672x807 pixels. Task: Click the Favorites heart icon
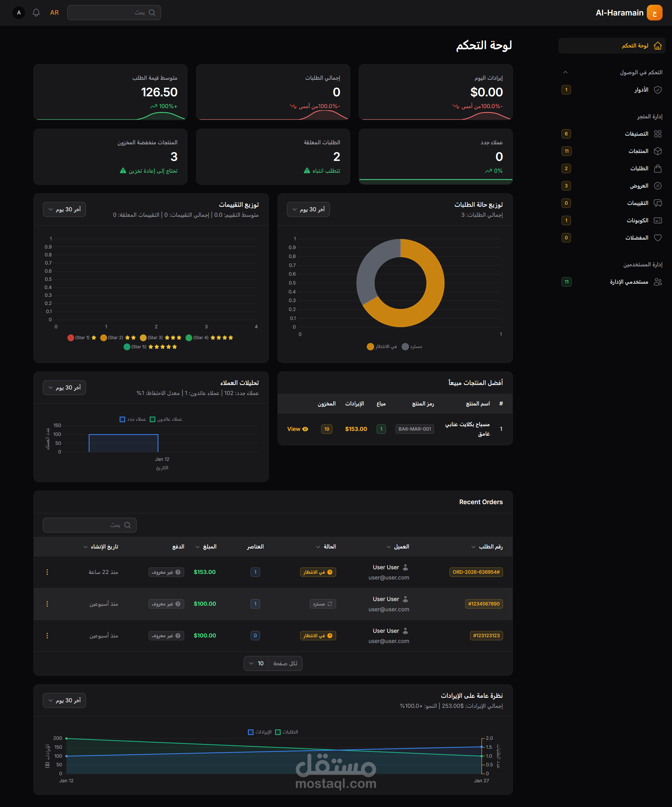coord(657,238)
